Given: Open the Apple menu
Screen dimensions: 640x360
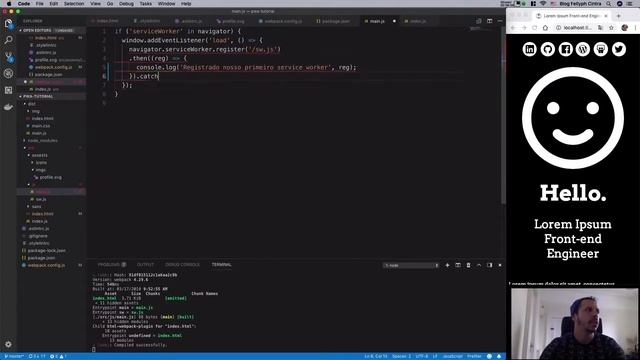Looking at the screenshot, I should pos(9,4).
